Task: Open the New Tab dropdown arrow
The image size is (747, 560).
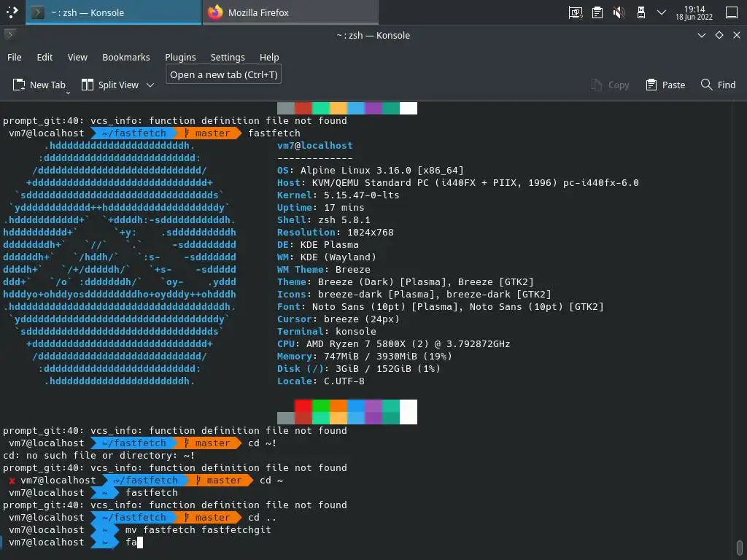Action: 68,93
